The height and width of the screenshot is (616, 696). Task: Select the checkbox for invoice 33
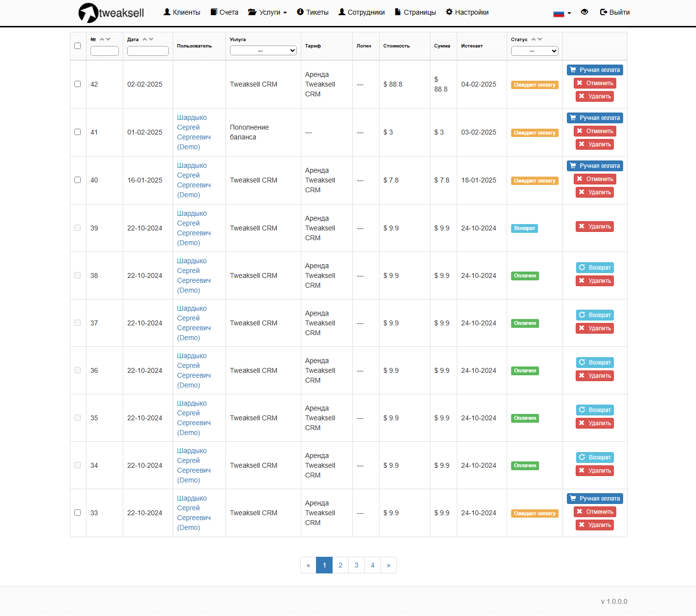pyautogui.click(x=77, y=513)
